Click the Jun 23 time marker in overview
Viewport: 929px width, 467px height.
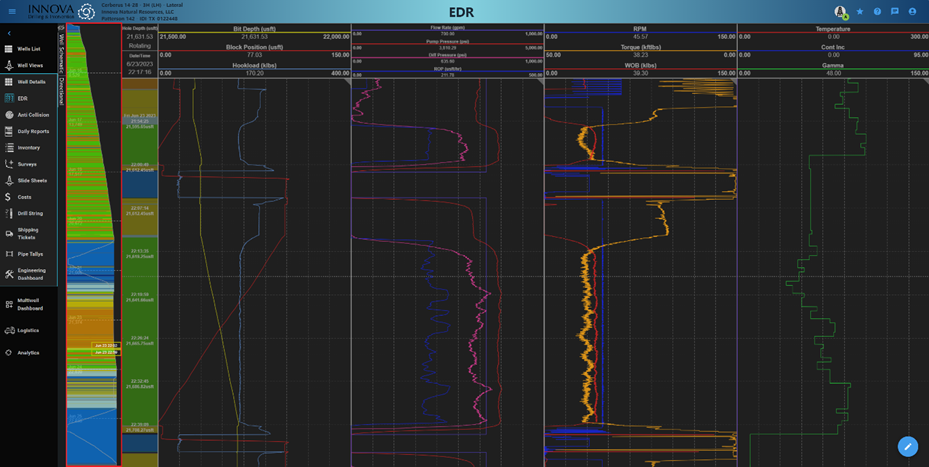(x=106, y=345)
